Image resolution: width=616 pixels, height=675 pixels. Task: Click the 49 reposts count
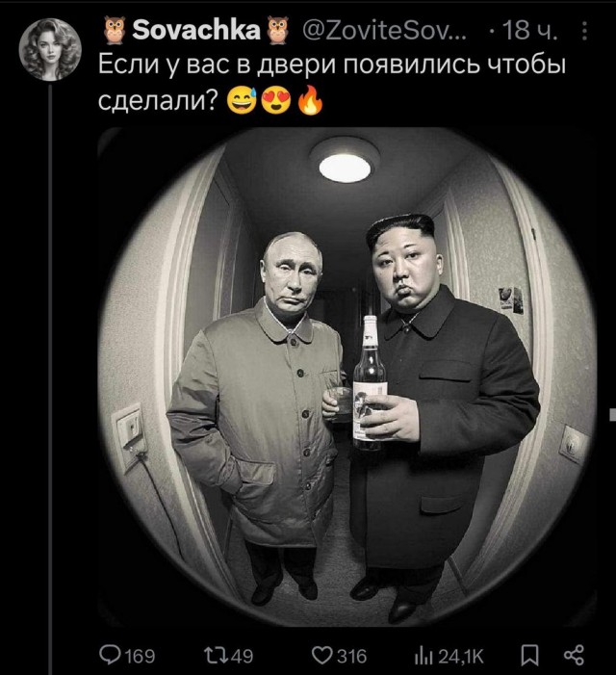243,657
